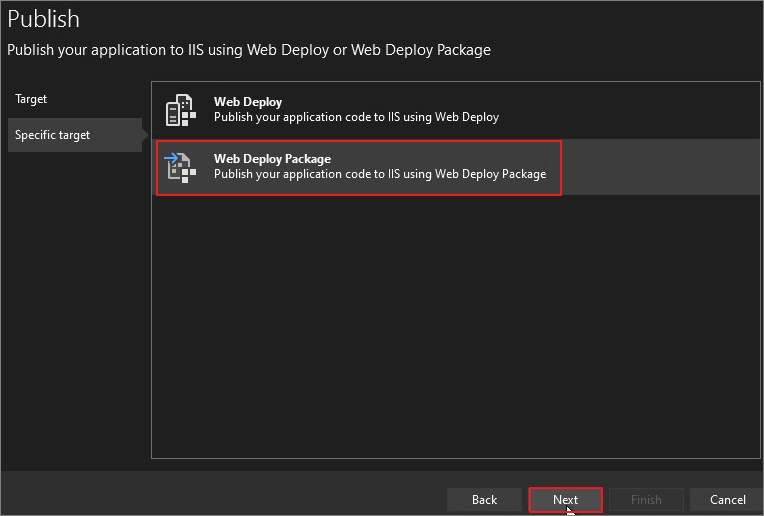Click the Web Deploy Package arrow icon

(180, 168)
